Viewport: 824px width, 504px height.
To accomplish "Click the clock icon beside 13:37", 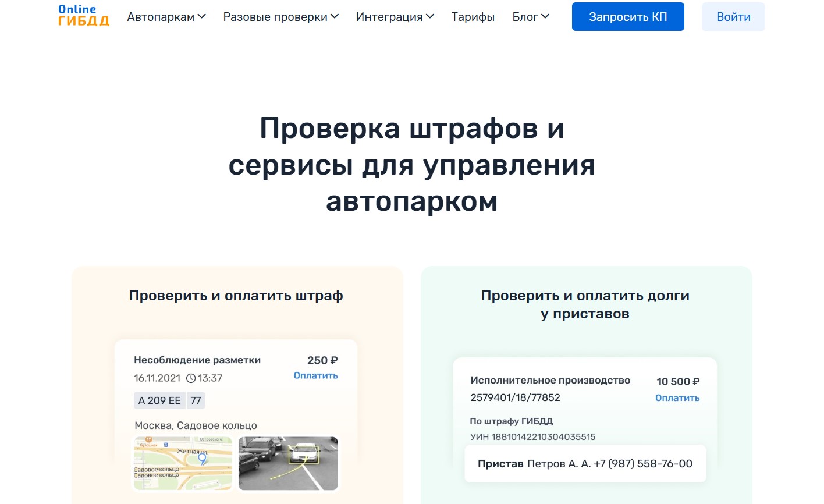I will (191, 378).
